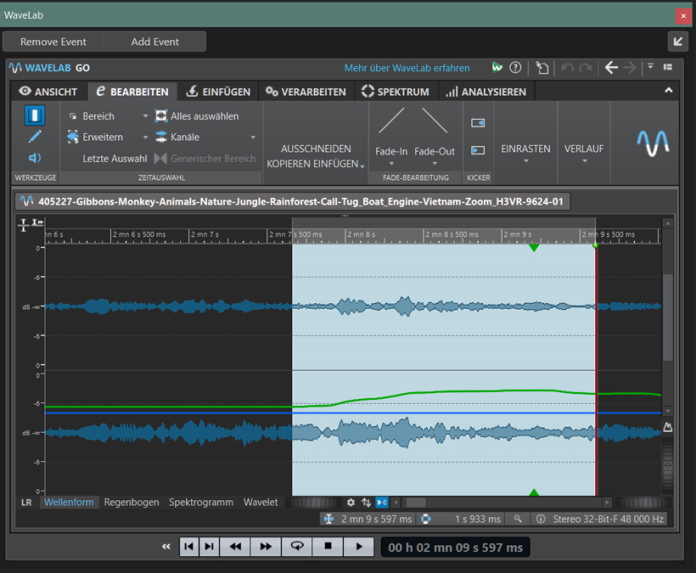
Task: Click the ruler cursor icon above the dB scale
Action: click(24, 225)
